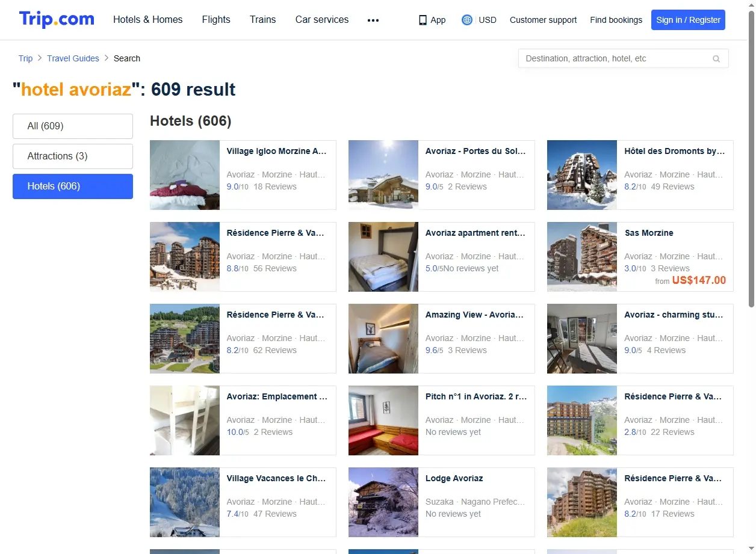Open Car services menu
Screen dimensions: 756x554
(x=322, y=20)
